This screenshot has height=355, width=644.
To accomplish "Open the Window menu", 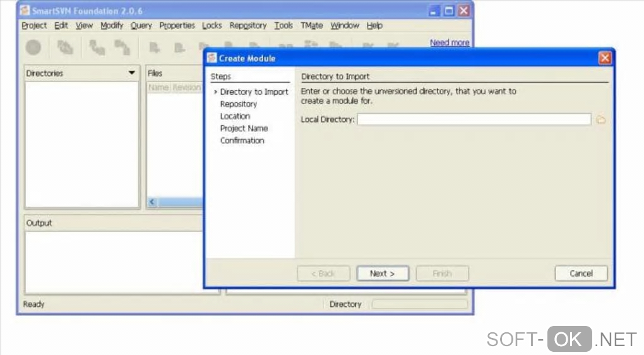I will coord(345,25).
